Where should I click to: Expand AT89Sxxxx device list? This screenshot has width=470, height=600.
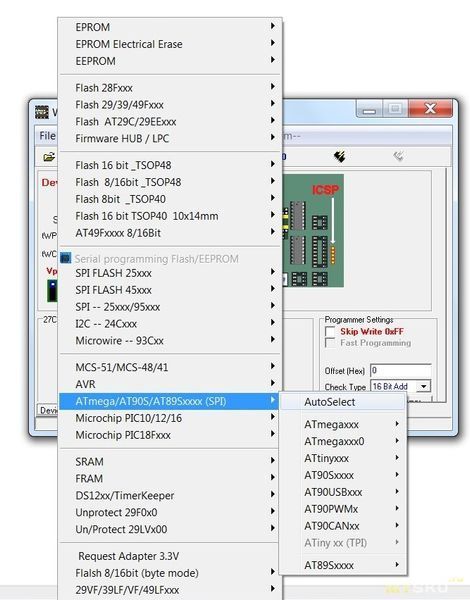click(x=343, y=565)
